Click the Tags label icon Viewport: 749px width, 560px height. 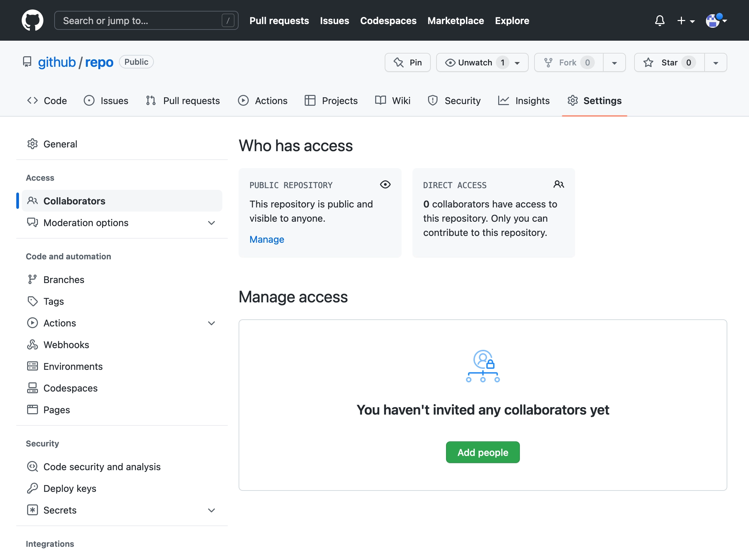33,301
